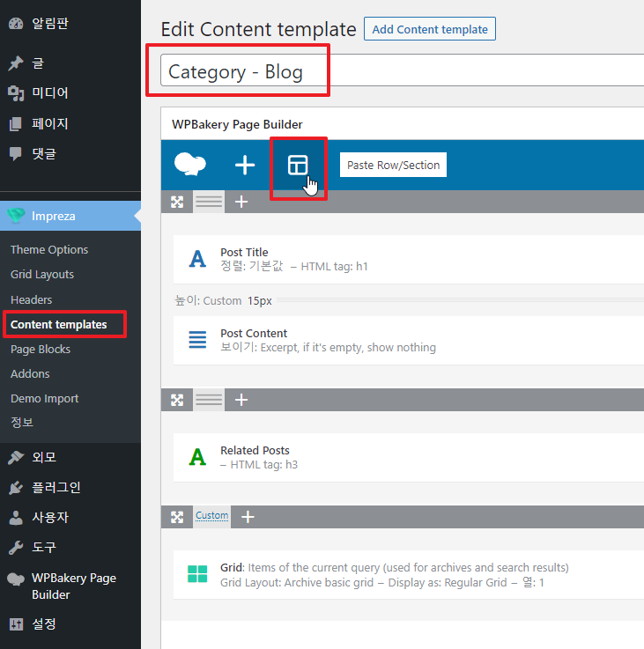Click the 미디어 camera and note icon

pos(16,93)
